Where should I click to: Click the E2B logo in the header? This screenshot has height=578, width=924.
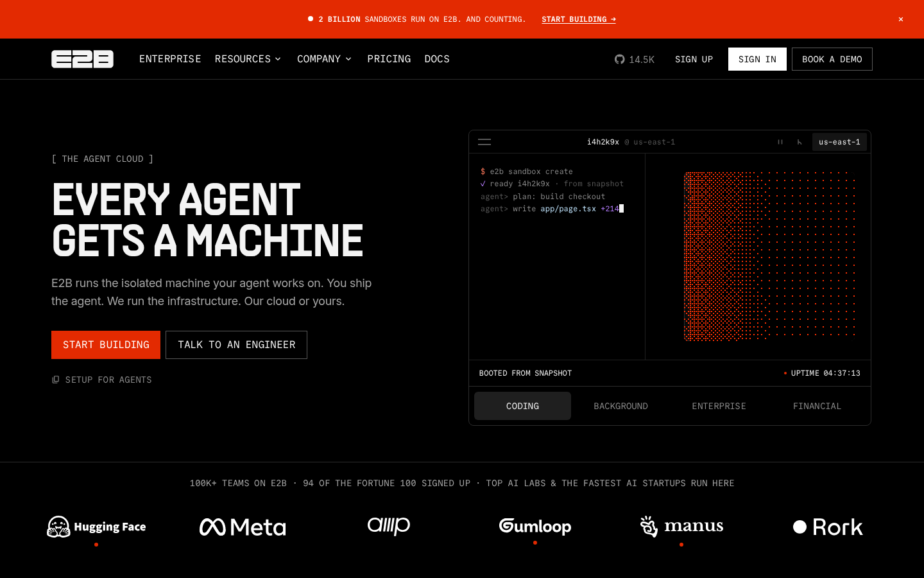coord(82,59)
